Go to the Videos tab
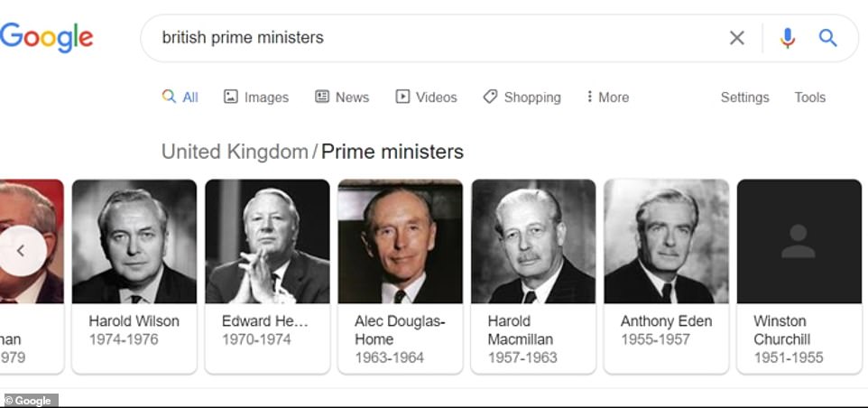 coord(426,97)
